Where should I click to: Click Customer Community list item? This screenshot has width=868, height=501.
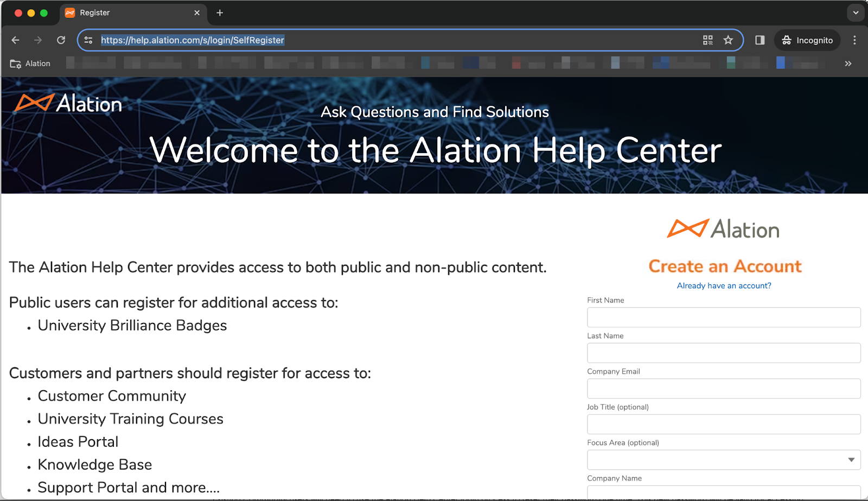click(x=112, y=396)
